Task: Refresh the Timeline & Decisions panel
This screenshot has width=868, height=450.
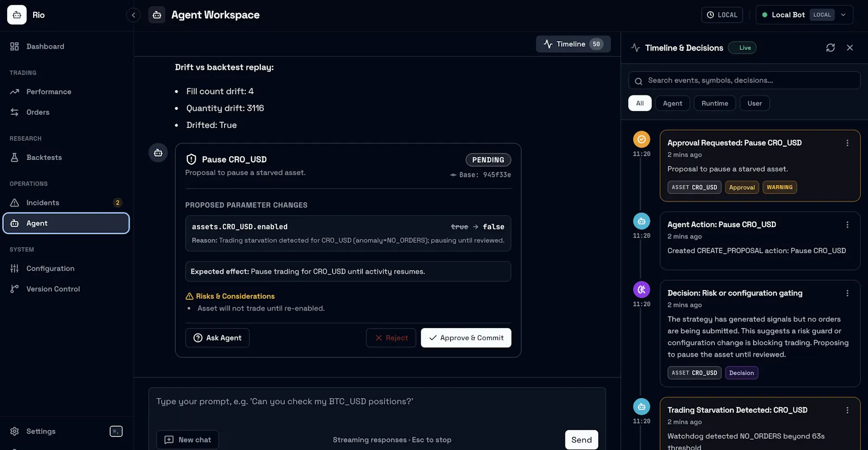Action: coord(831,48)
